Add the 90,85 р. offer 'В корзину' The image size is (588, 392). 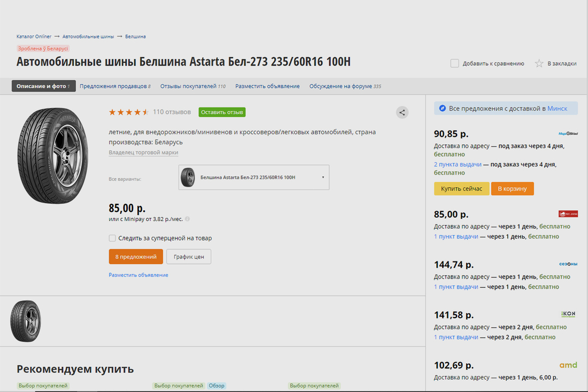[x=512, y=189]
